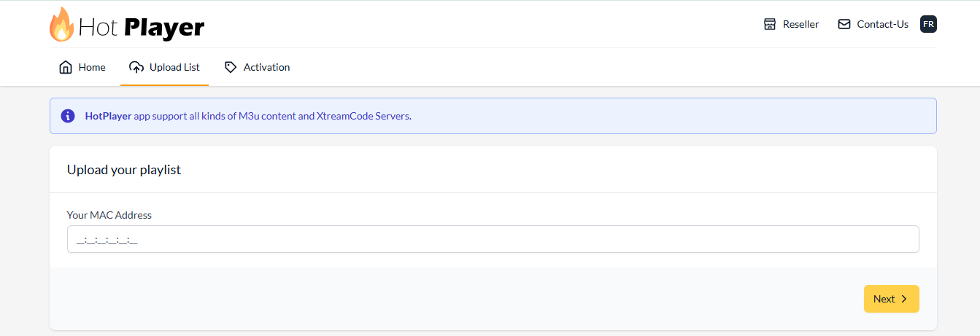Screen dimensions: 980x336
Task: Click the Reseller store icon
Action: (770, 24)
